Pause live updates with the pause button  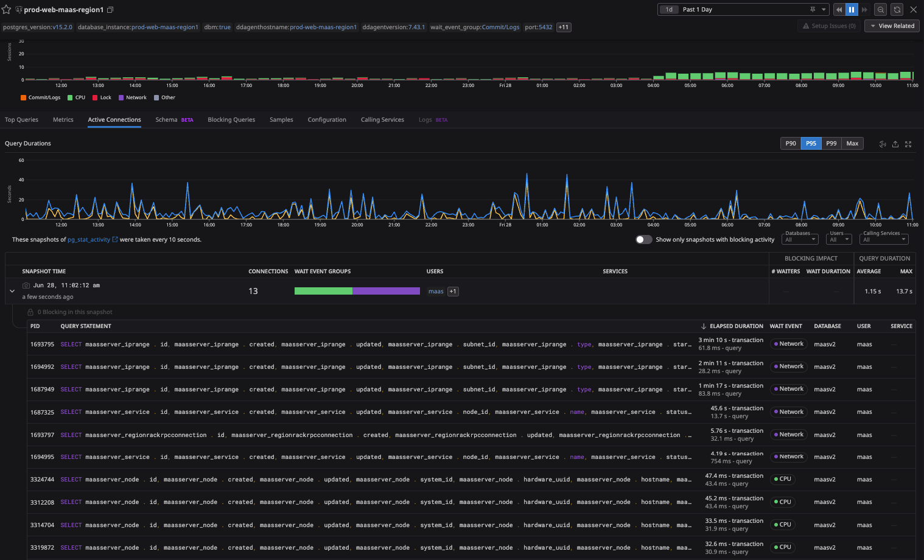[x=852, y=10]
